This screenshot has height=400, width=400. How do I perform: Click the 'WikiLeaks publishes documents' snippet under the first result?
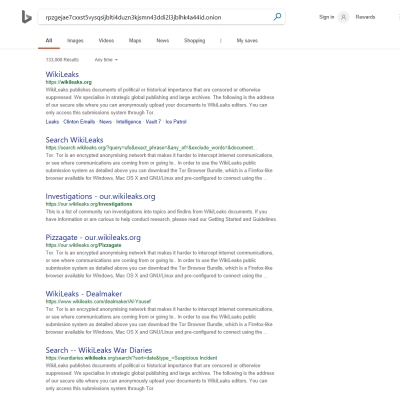(x=160, y=101)
